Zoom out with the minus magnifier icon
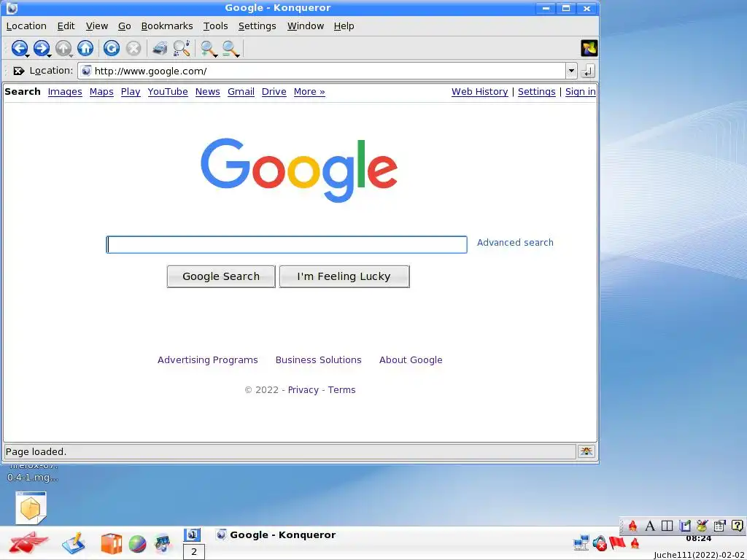 230,48
